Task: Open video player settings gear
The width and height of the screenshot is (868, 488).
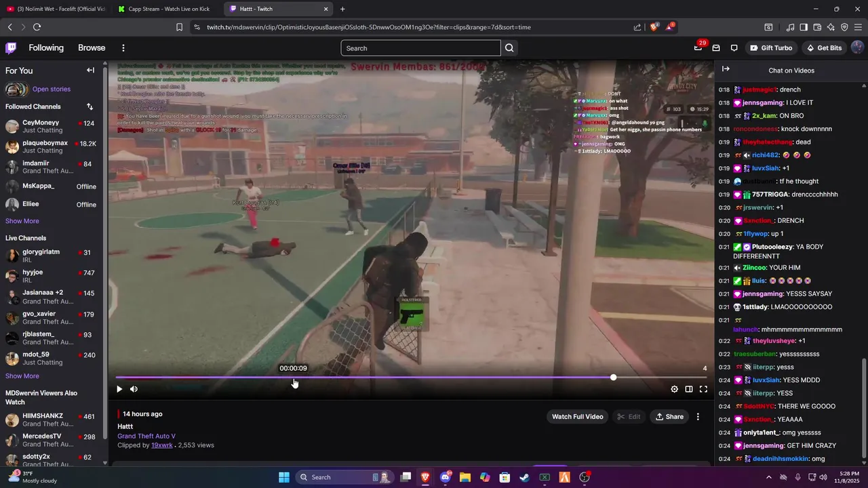Action: coord(674,389)
